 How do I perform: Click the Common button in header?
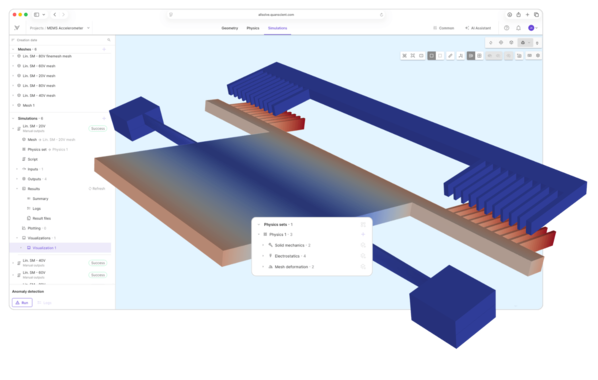click(444, 28)
